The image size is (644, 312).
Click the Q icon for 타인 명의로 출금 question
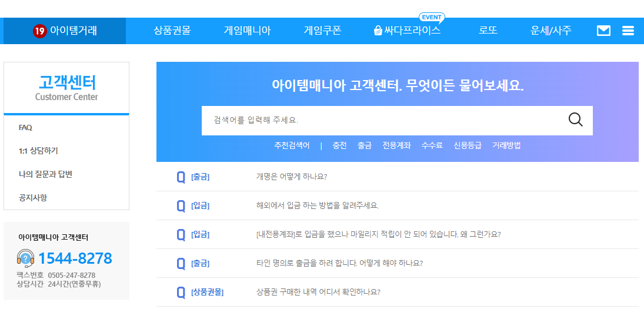pyautogui.click(x=181, y=264)
